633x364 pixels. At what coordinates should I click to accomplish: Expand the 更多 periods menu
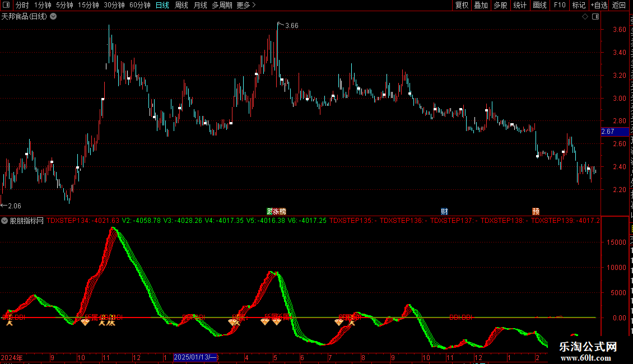pos(246,5)
